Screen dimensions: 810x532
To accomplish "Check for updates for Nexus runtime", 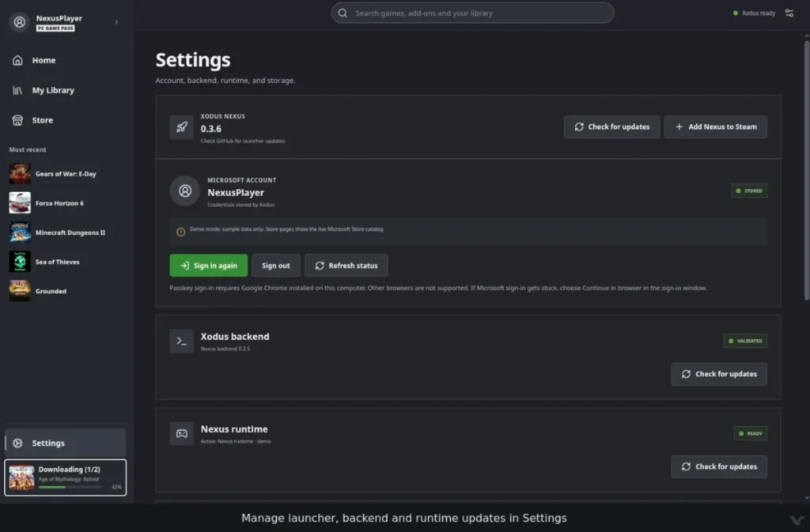I will (x=719, y=466).
